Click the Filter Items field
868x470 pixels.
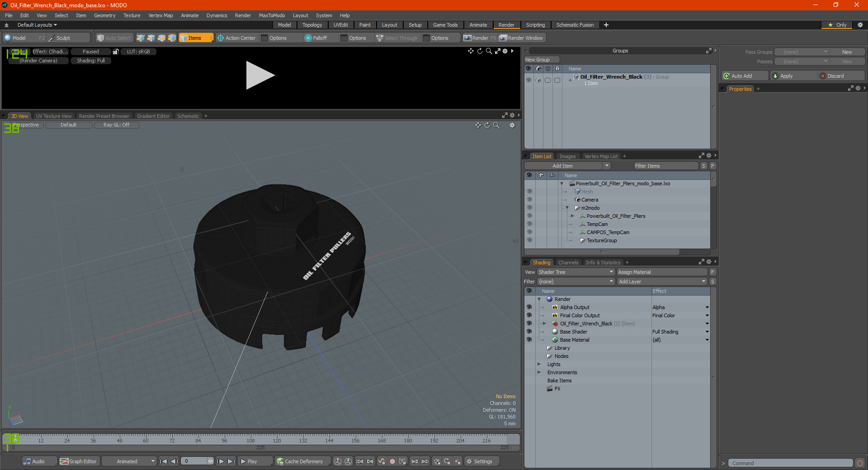tap(666, 166)
